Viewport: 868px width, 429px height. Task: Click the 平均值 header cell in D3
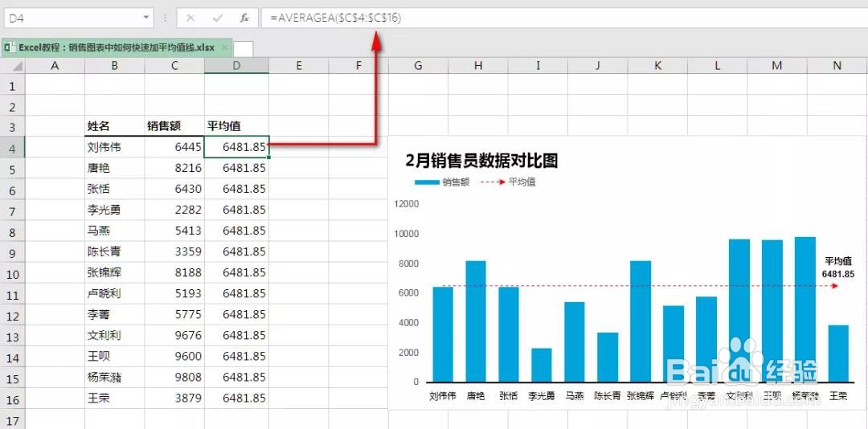(x=236, y=126)
